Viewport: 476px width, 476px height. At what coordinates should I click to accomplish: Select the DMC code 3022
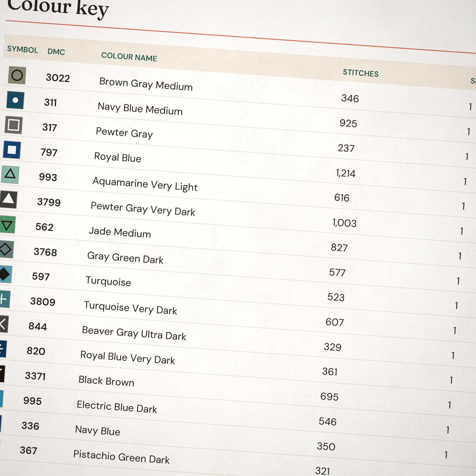point(58,78)
